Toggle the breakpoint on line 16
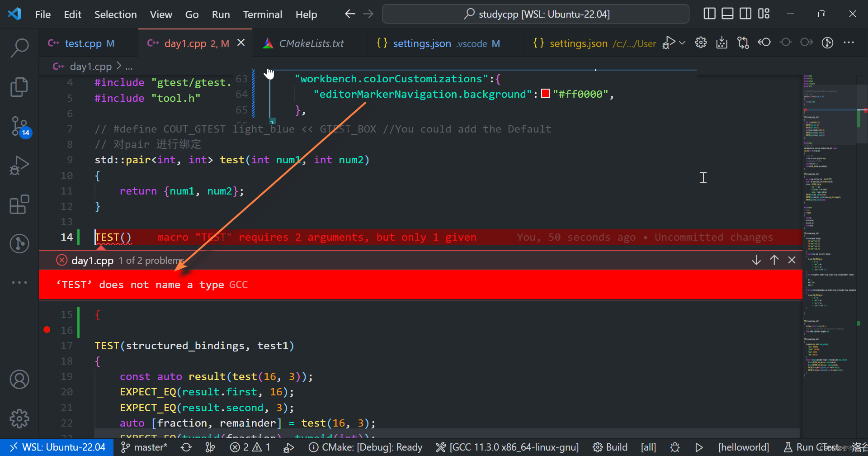This screenshot has width=868, height=456. click(x=47, y=330)
